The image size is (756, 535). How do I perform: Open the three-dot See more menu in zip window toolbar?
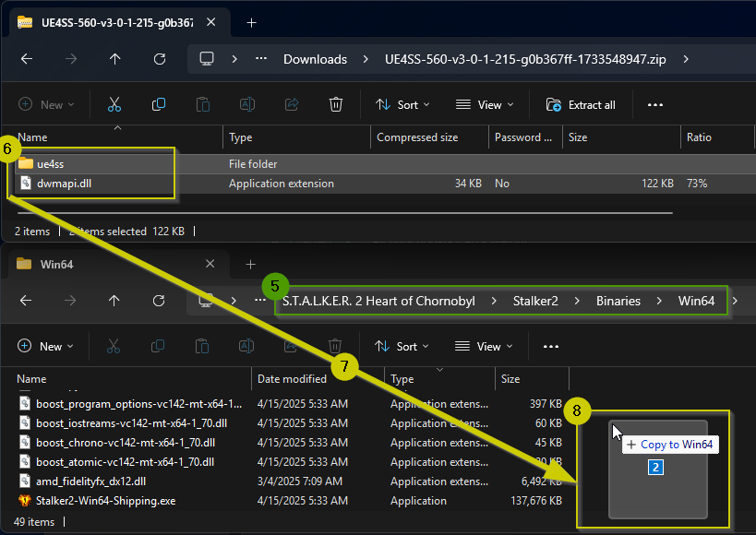[x=655, y=104]
